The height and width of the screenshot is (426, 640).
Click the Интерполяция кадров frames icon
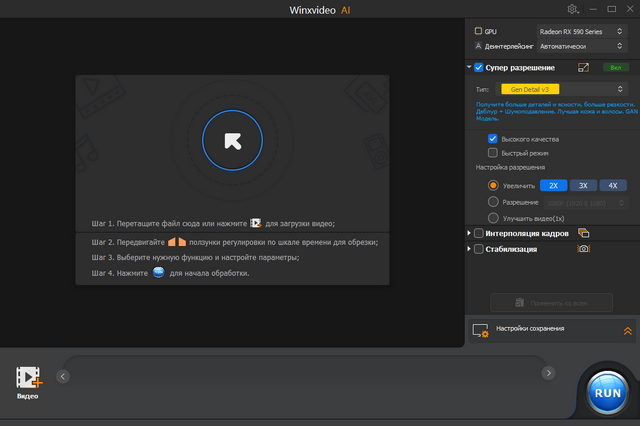pos(584,233)
